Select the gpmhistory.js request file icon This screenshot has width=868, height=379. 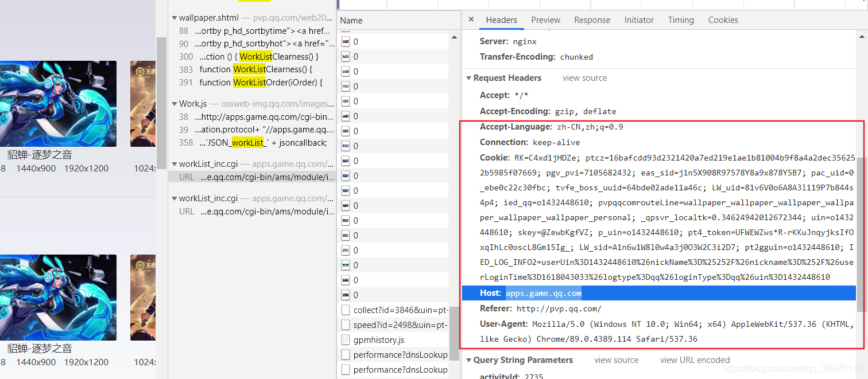coord(346,339)
